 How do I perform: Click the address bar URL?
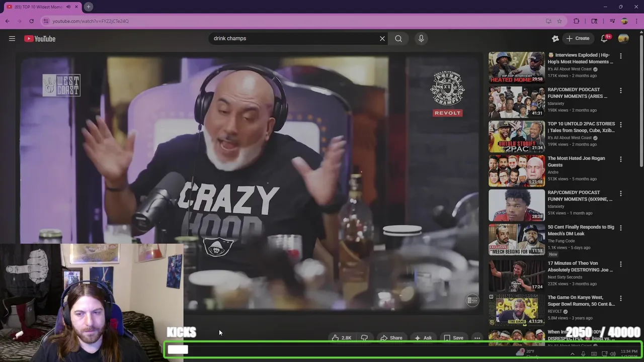click(91, 21)
